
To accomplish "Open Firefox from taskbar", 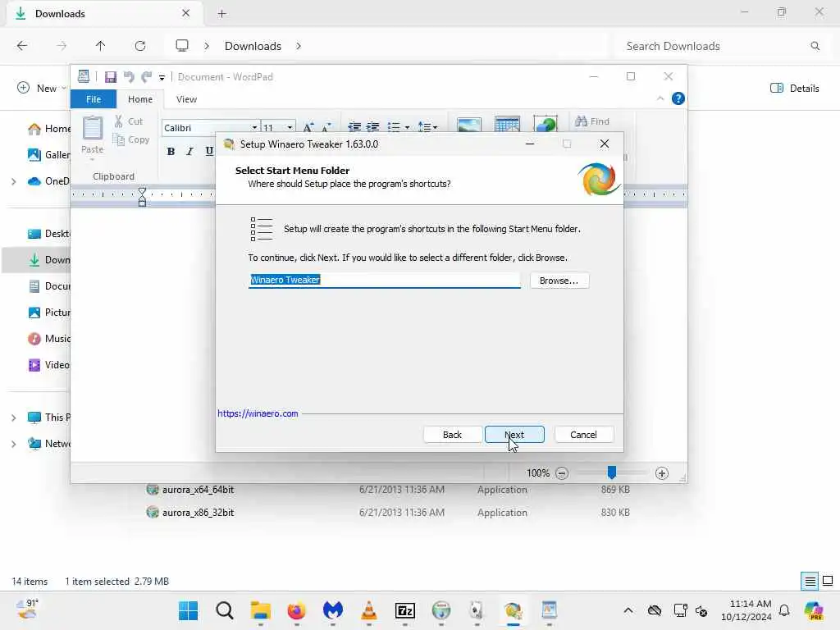I will (x=296, y=610).
